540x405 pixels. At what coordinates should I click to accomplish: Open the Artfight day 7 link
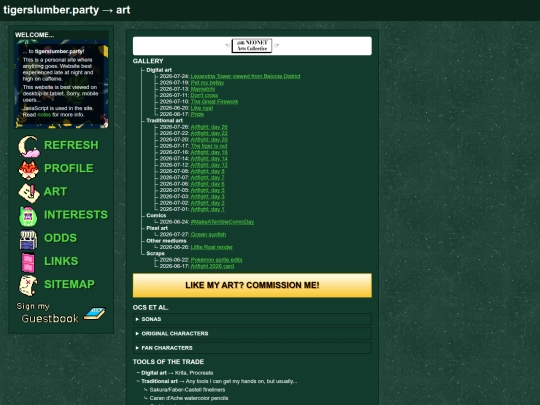pos(208,178)
